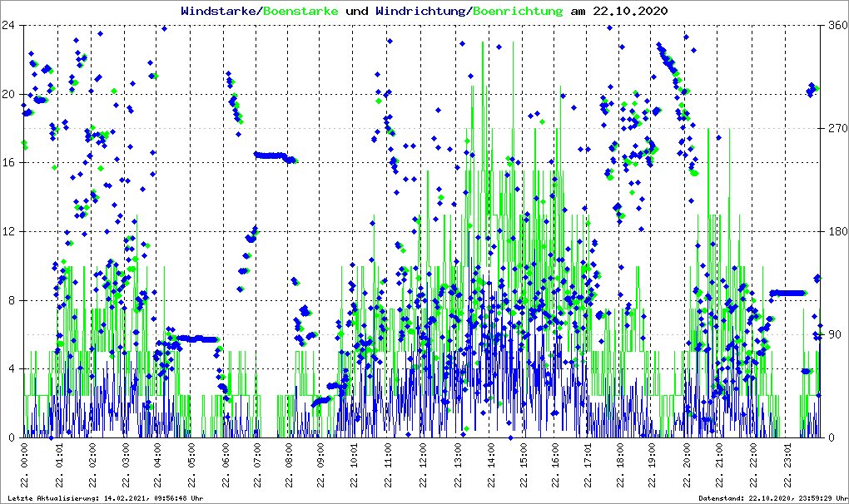
Task: Click time label '22. 09:00'
Action: (x=320, y=465)
